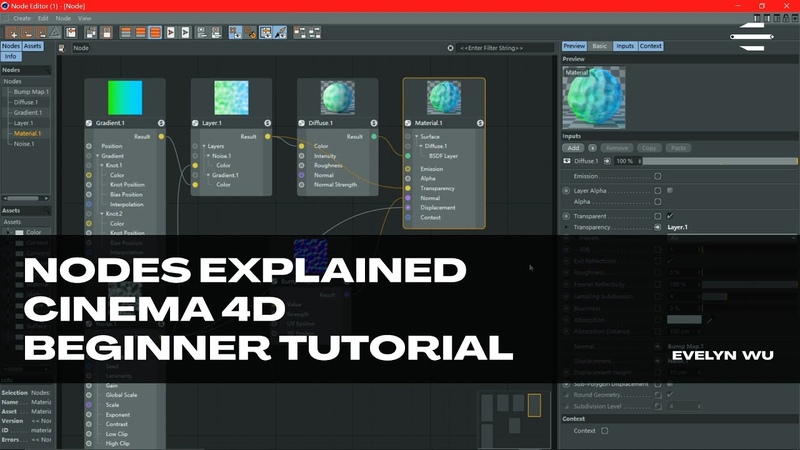
Task: Switch to the Assets tab
Action: 33,46
